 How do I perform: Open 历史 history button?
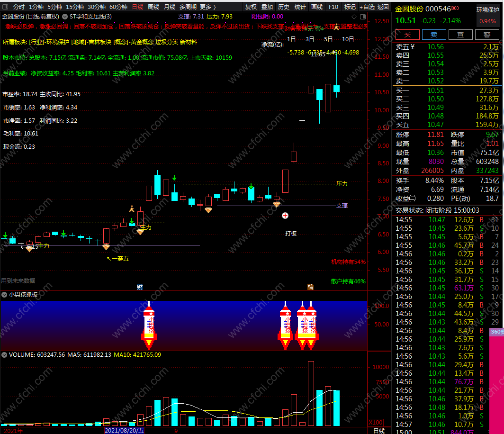tap(283, 7)
